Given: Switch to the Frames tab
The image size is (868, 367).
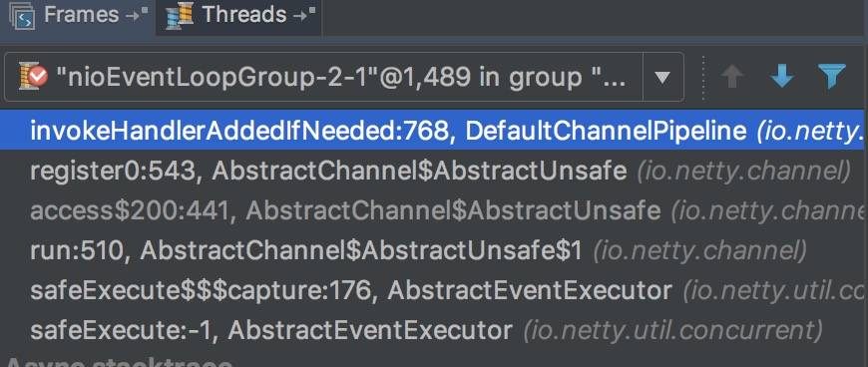Looking at the screenshot, I should pyautogui.click(x=78, y=16).
